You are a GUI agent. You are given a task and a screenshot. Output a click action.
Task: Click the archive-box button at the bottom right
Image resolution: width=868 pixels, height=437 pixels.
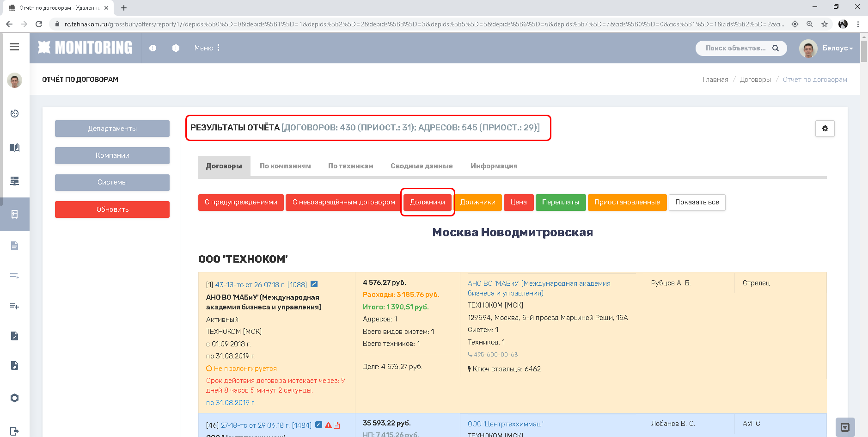(845, 427)
